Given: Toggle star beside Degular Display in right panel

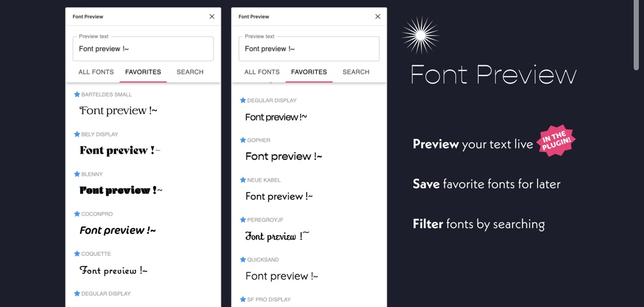Looking at the screenshot, I should click(243, 100).
